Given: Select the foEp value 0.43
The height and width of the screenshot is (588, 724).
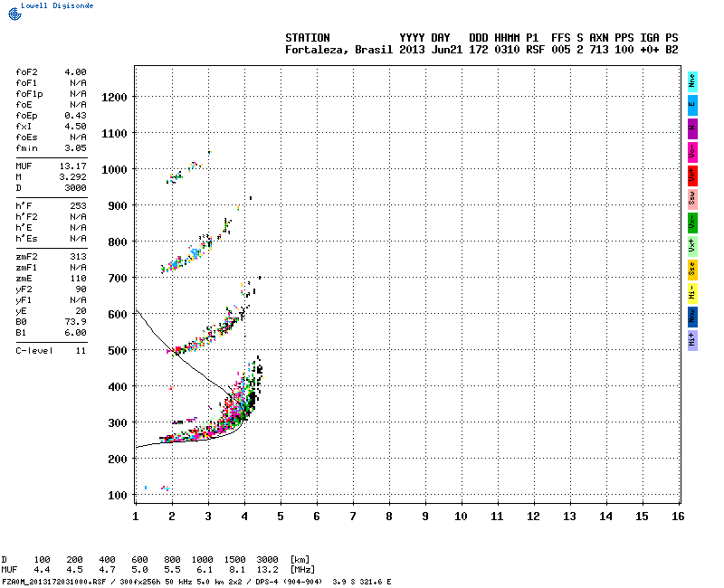Looking at the screenshot, I should coord(75,116).
